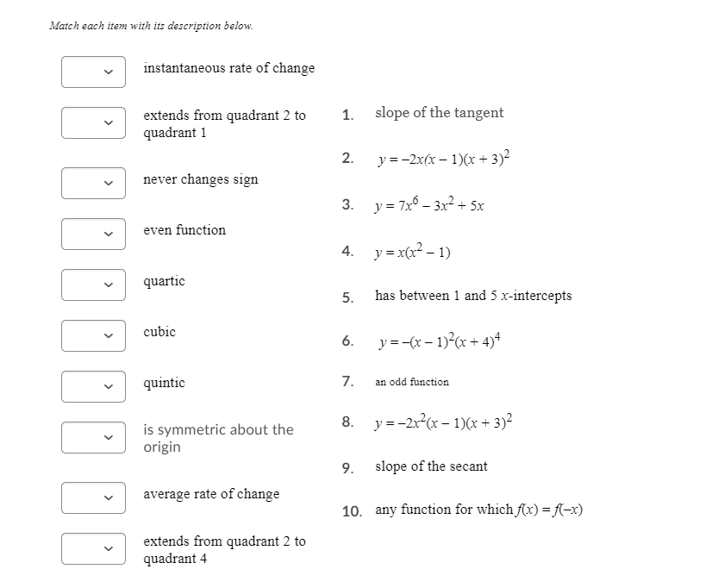Click the equation y = -2x(x - 1)(x + 3)^2

(442, 159)
